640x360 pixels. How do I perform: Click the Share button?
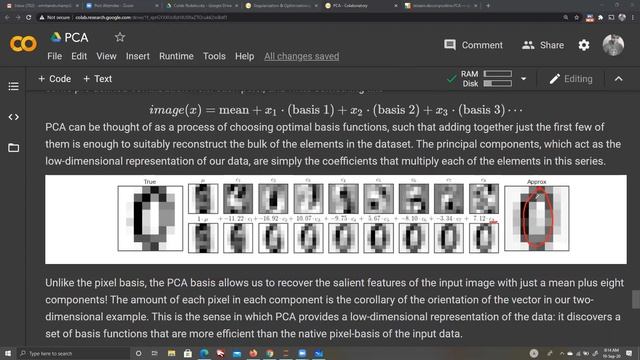coord(543,45)
